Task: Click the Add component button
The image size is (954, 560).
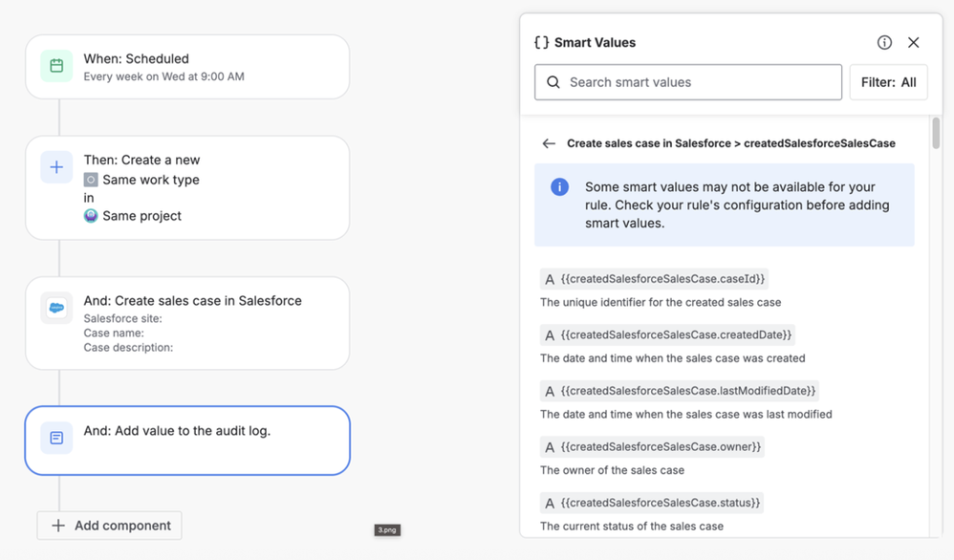Action: pyautogui.click(x=110, y=526)
